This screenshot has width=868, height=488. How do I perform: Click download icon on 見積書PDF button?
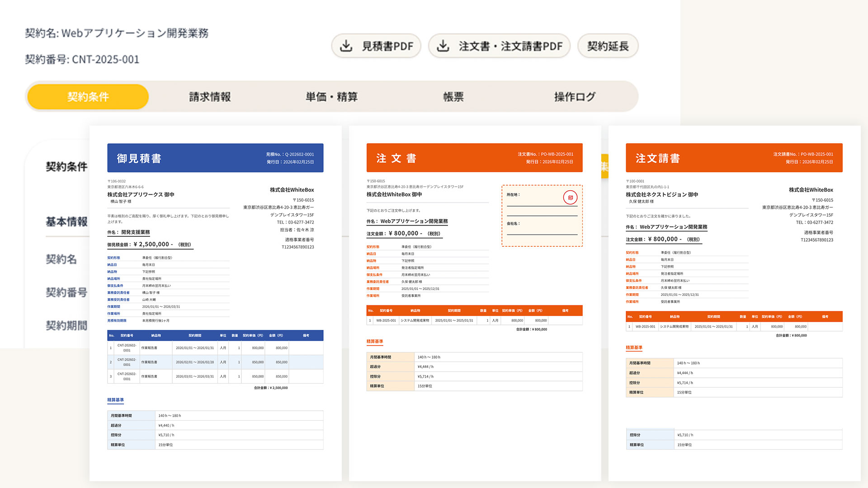coord(346,46)
